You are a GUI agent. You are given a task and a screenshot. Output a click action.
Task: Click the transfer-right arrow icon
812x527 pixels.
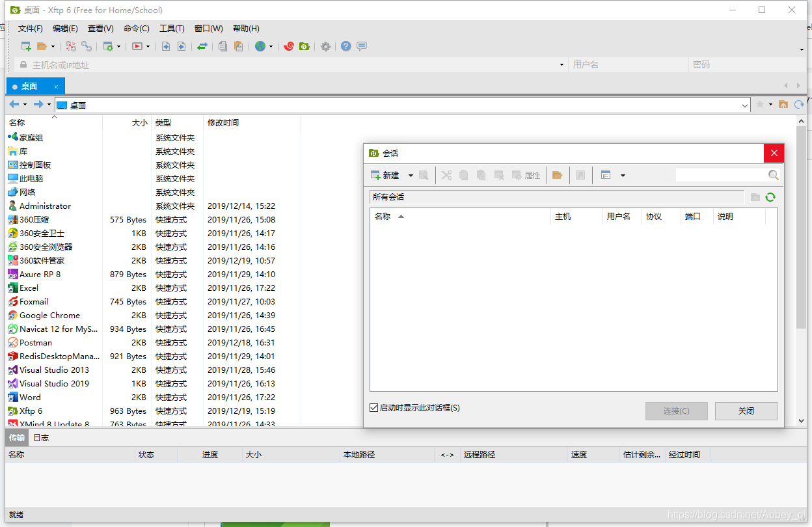click(x=182, y=46)
